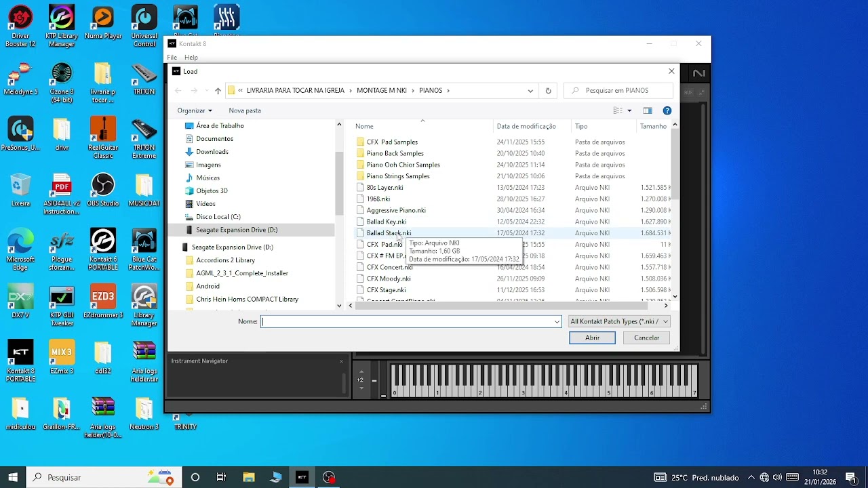Open the notification center on taskbar
Viewport: 868px width, 488px height.
coord(851,477)
